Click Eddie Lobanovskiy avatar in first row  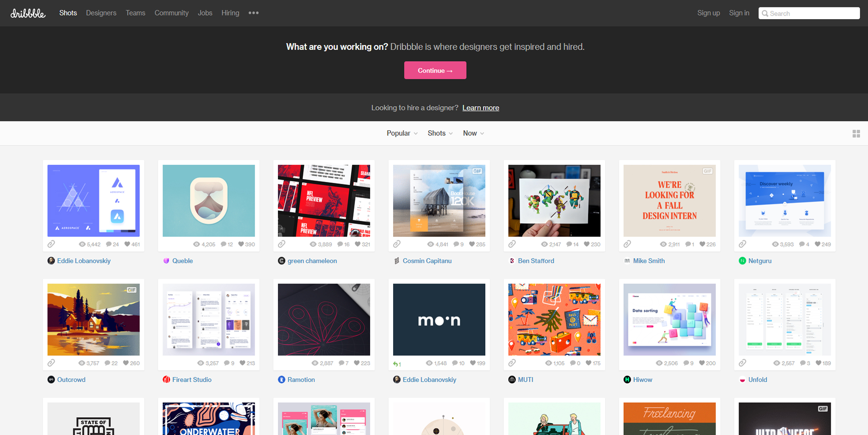tap(51, 261)
